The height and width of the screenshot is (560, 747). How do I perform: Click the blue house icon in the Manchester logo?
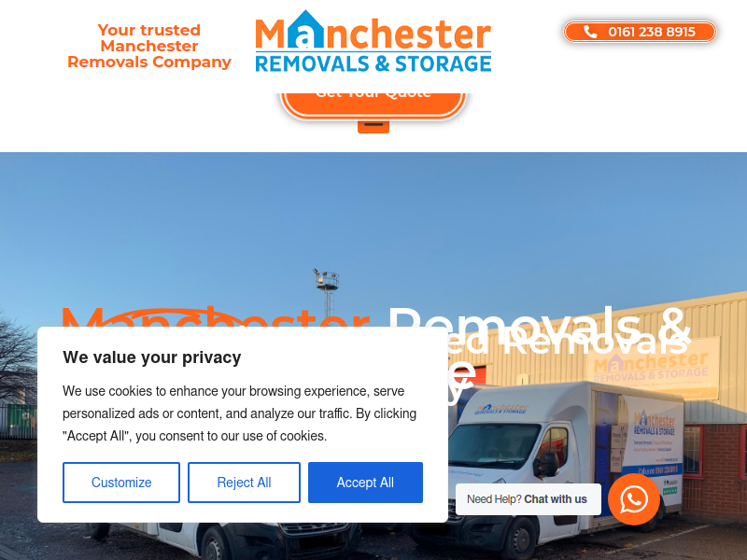(x=306, y=30)
